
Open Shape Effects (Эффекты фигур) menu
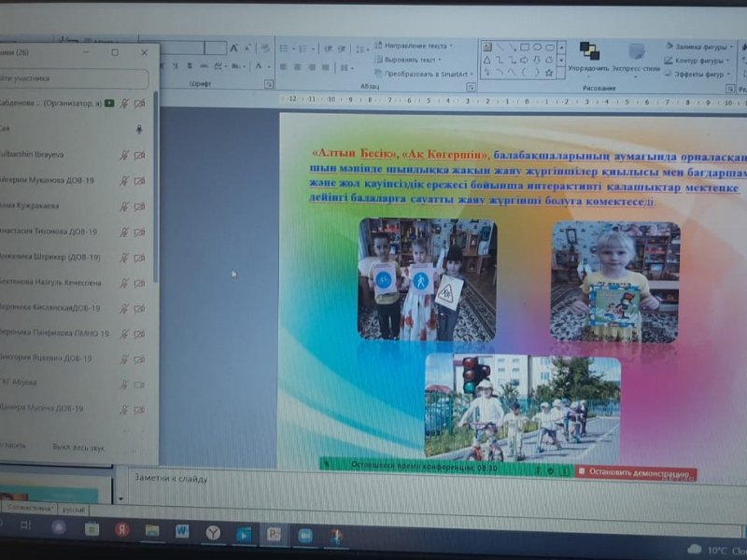click(x=700, y=75)
